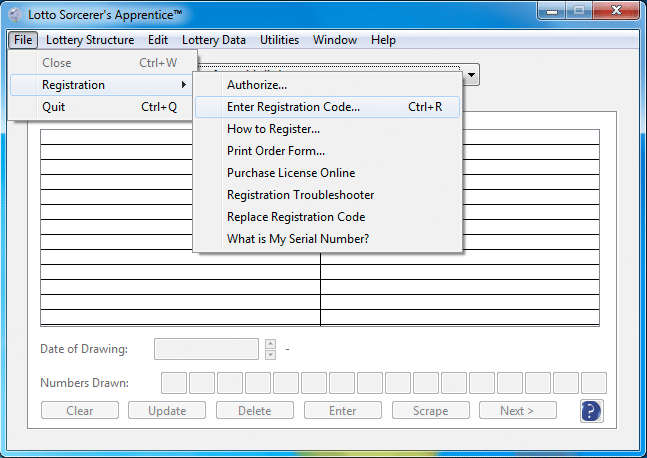Open the Utilities menu

[x=279, y=40]
